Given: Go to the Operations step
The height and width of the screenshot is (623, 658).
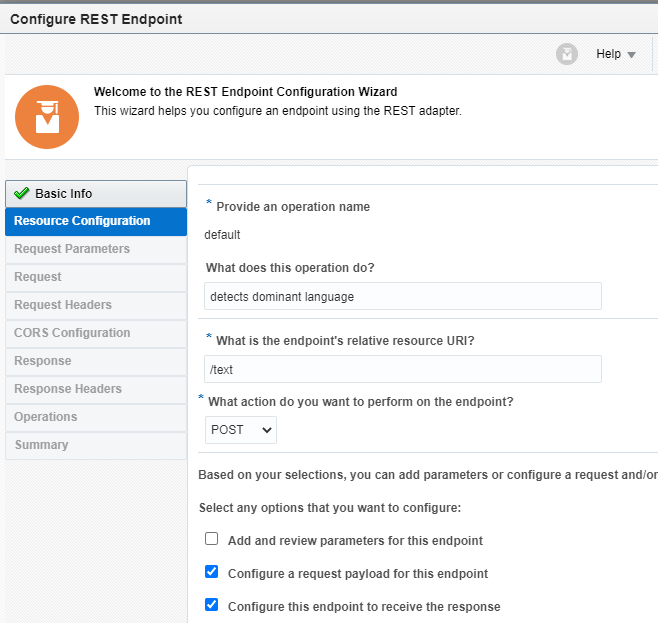Looking at the screenshot, I should point(46,417).
